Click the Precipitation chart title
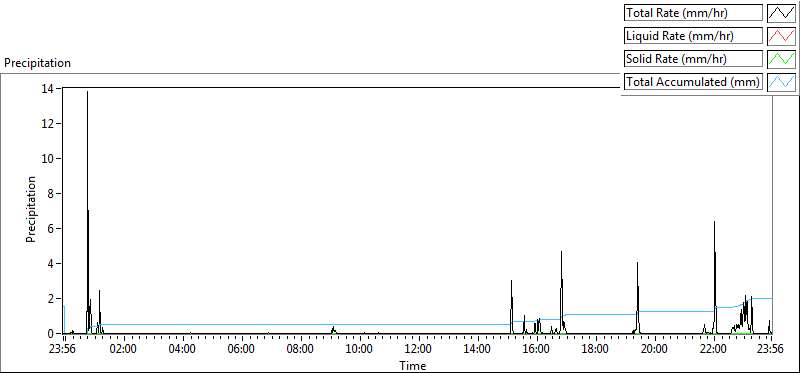 37,63
